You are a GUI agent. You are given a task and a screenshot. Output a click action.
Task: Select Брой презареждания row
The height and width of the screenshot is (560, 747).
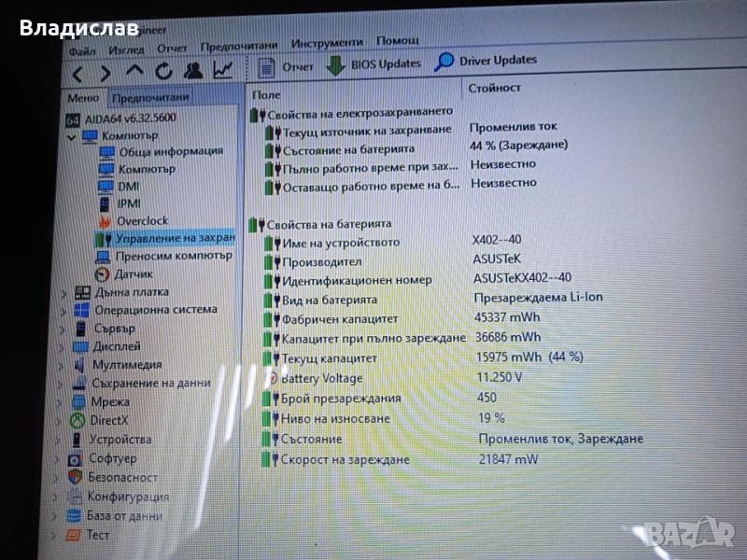(331, 399)
